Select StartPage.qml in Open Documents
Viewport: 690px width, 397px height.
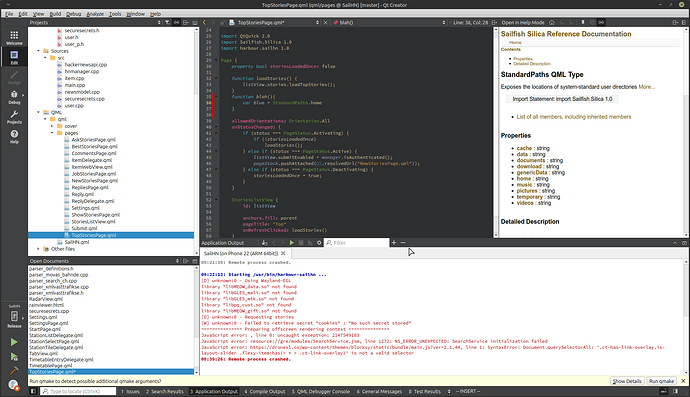pyautogui.click(x=45, y=329)
